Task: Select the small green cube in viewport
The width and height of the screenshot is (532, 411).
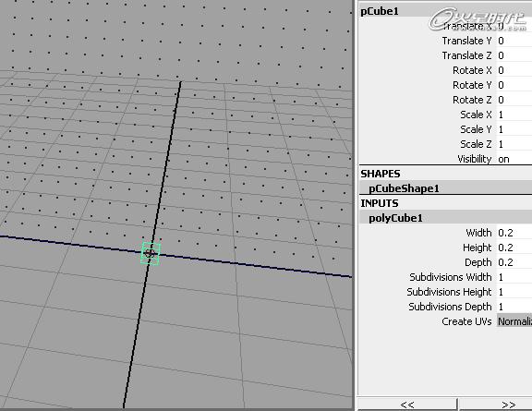Action: [x=151, y=253]
